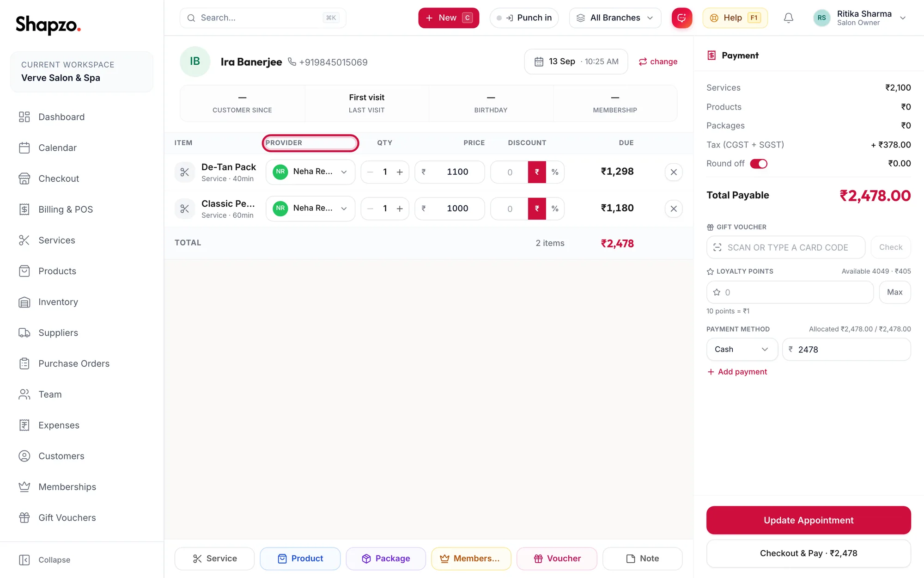Viewport: 924px width, 578px height.
Task: Remove De-Tan Pack item with X
Action: pyautogui.click(x=674, y=172)
